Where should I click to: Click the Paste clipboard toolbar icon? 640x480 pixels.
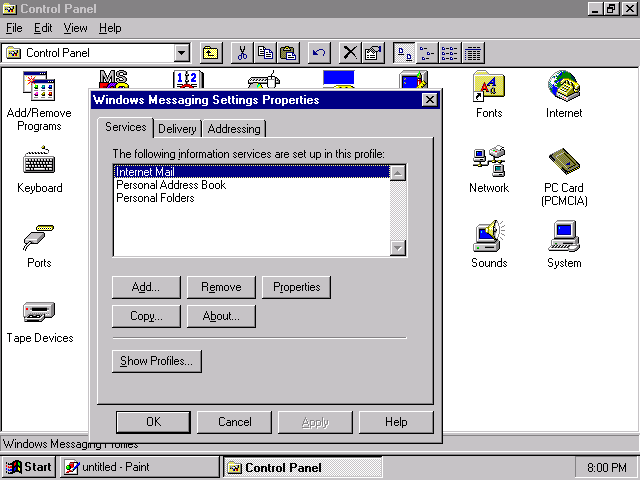[x=288, y=53]
